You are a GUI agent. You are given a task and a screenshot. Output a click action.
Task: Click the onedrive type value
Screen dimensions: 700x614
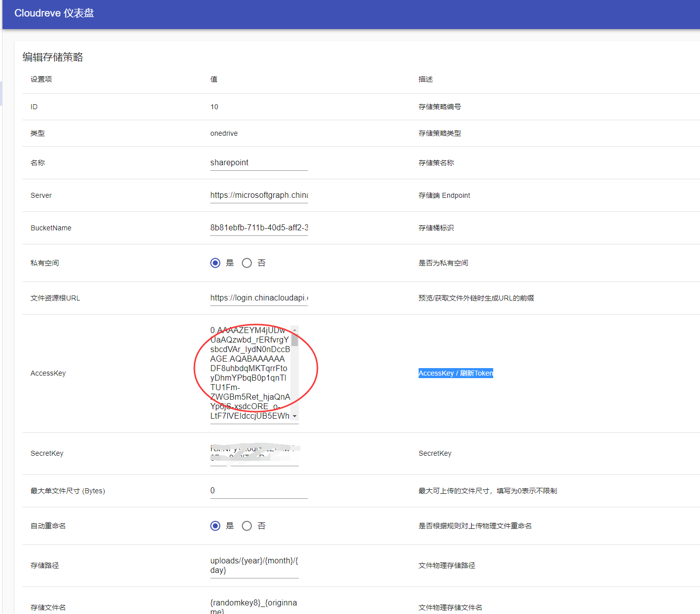(224, 133)
